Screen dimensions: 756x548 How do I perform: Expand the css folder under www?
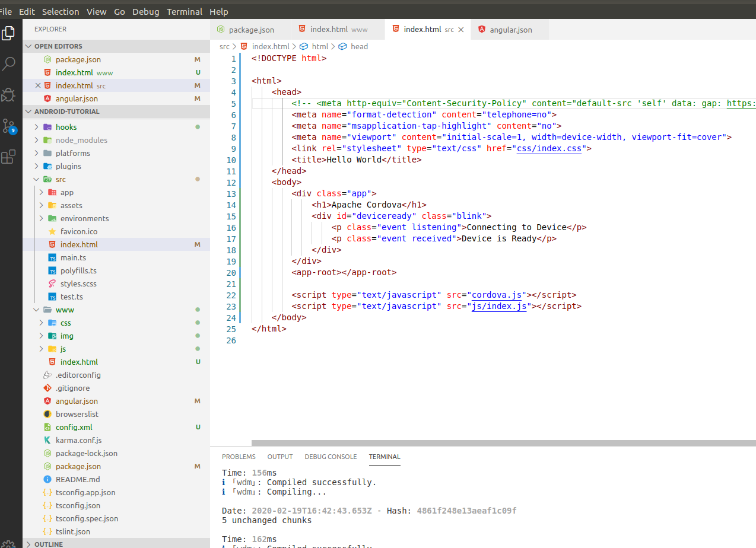41,323
